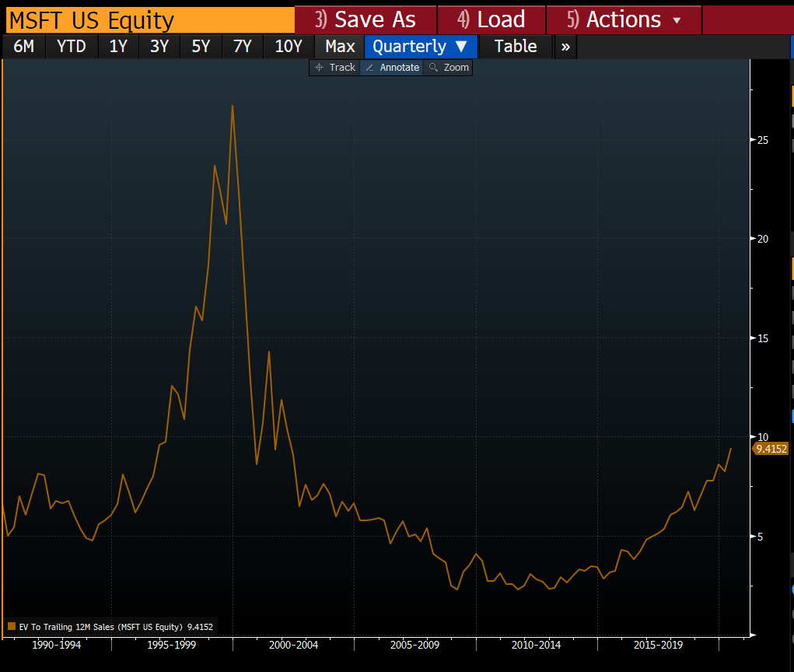Open the Save As function
The width and height of the screenshot is (794, 672).
pos(365,19)
